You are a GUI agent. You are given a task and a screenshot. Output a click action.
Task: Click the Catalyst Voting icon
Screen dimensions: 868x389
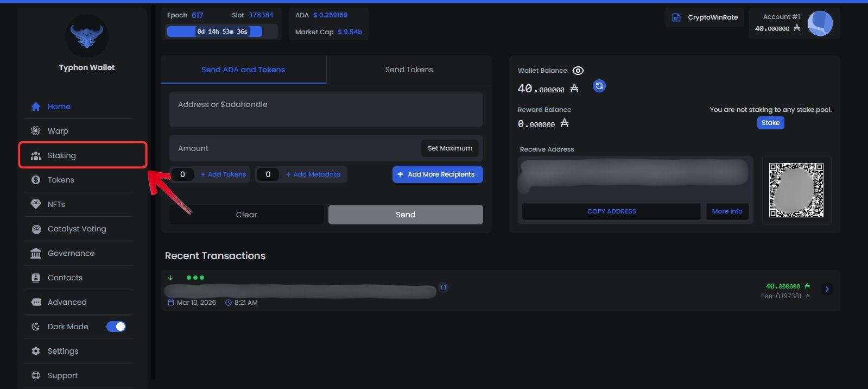[36, 229]
